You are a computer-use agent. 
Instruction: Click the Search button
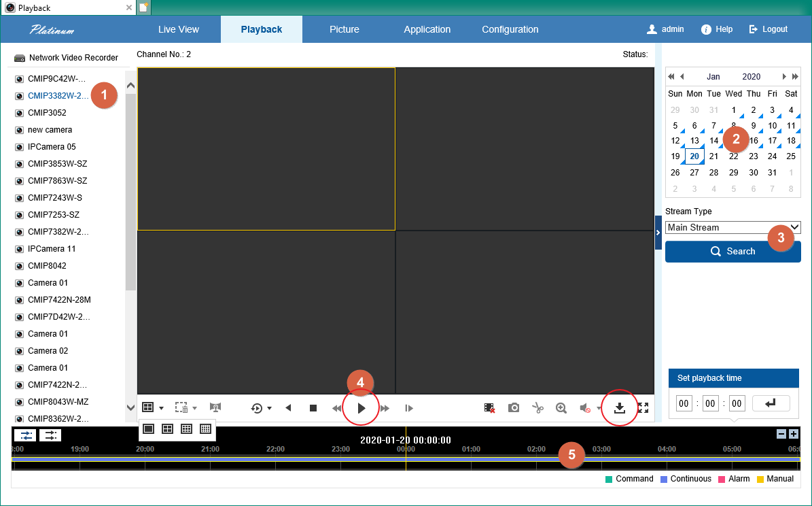[732, 252]
